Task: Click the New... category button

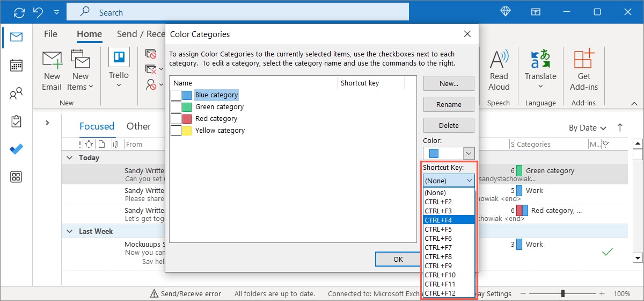Action: 449,83
